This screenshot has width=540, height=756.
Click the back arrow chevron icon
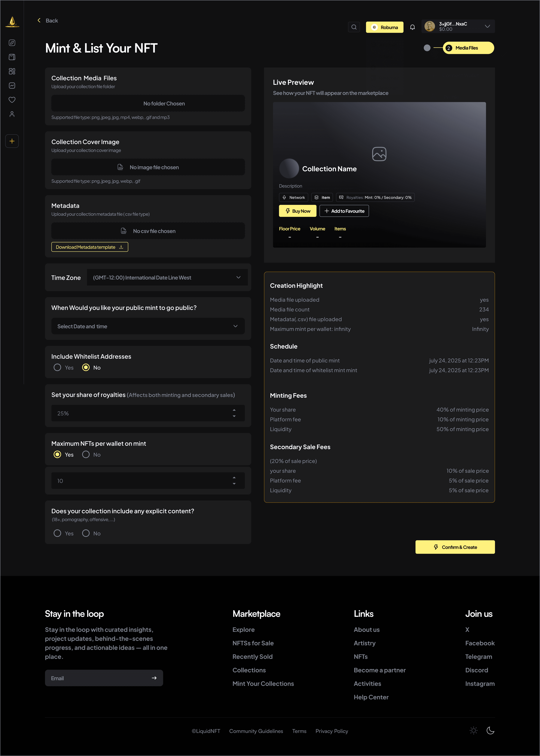click(x=39, y=20)
